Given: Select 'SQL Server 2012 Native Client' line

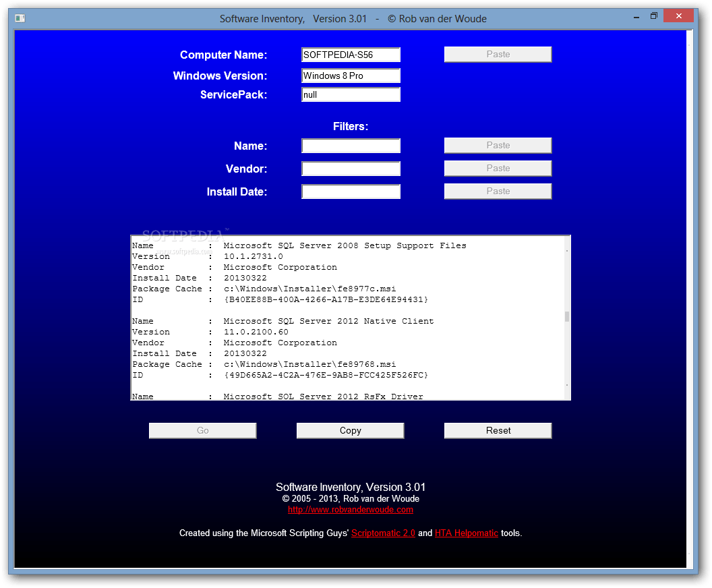Looking at the screenshot, I should click(x=329, y=321).
